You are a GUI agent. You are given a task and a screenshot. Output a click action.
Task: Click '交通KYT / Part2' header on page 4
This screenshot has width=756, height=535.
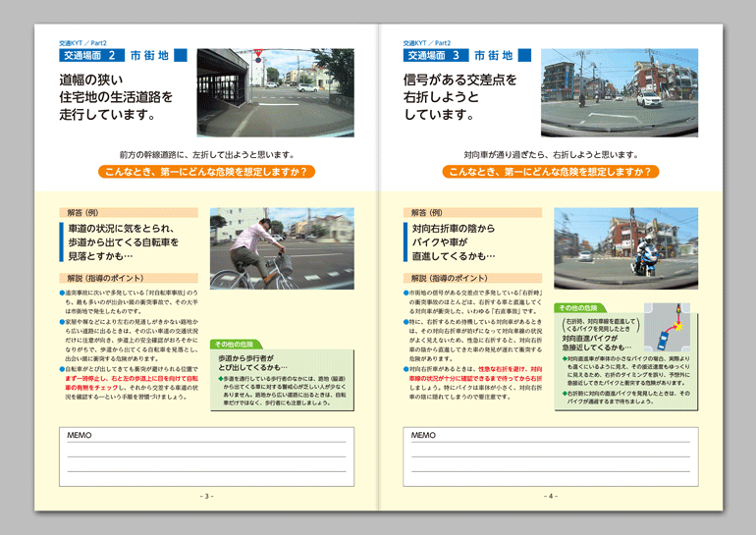[427, 43]
